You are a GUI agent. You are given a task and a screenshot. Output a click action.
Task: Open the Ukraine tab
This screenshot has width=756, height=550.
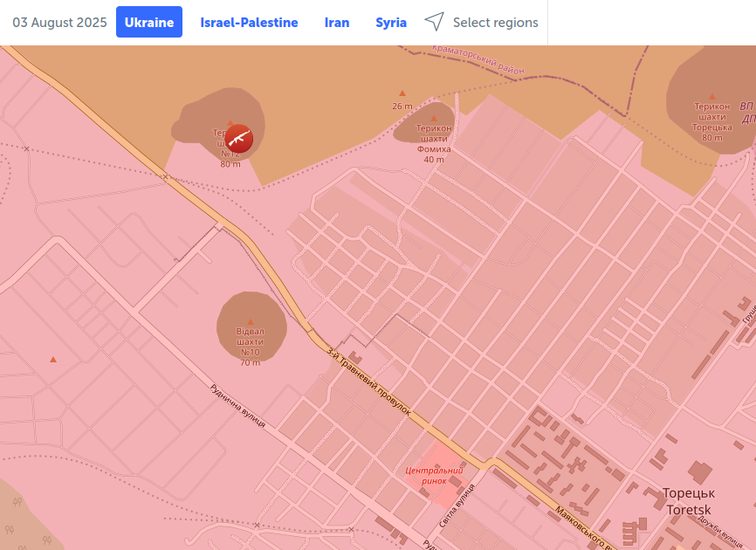(x=149, y=22)
